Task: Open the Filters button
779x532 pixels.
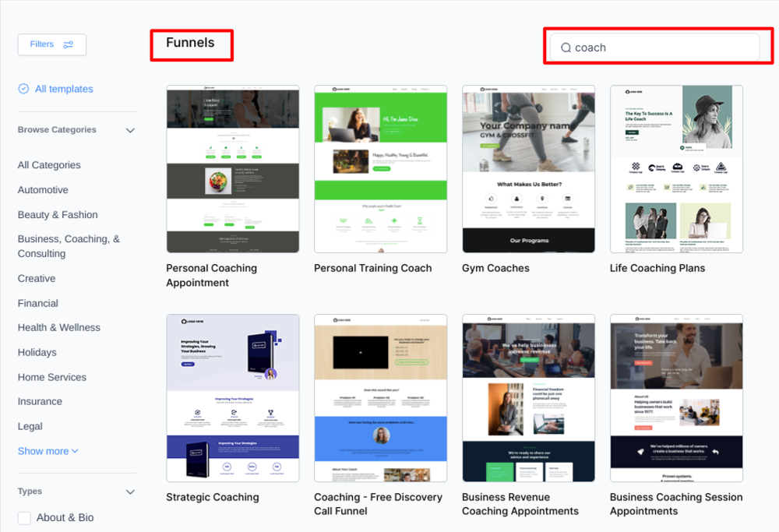Action: (51, 44)
